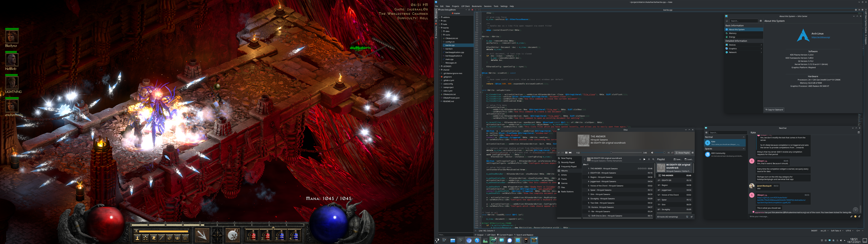Open Info Center hamburger menu
Image resolution: width=868 pixels, height=244 pixels.
click(761, 21)
